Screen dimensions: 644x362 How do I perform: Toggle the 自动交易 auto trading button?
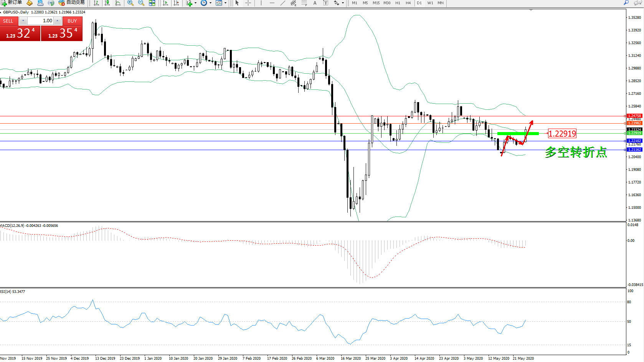(72, 3)
